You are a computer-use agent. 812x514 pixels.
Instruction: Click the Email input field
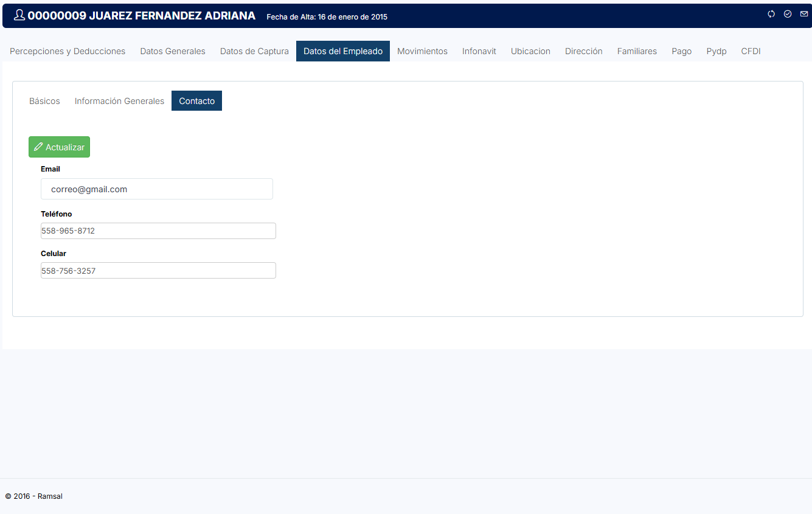pyautogui.click(x=157, y=189)
